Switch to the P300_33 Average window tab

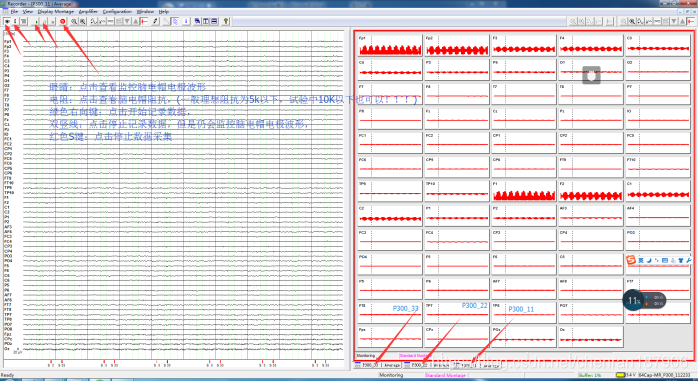377,365
